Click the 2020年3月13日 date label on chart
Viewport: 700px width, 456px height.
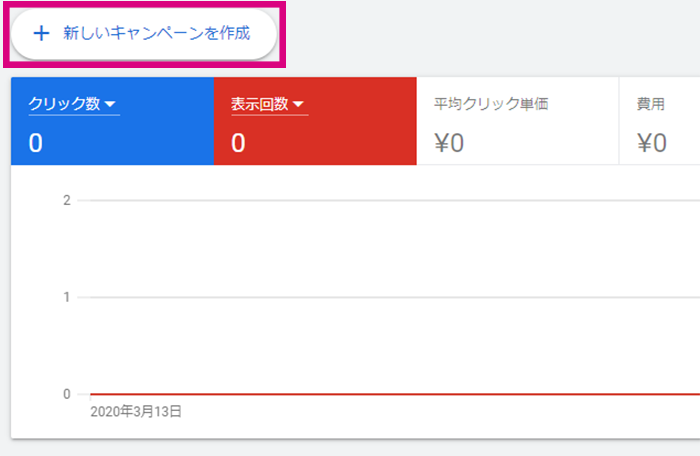point(136,411)
